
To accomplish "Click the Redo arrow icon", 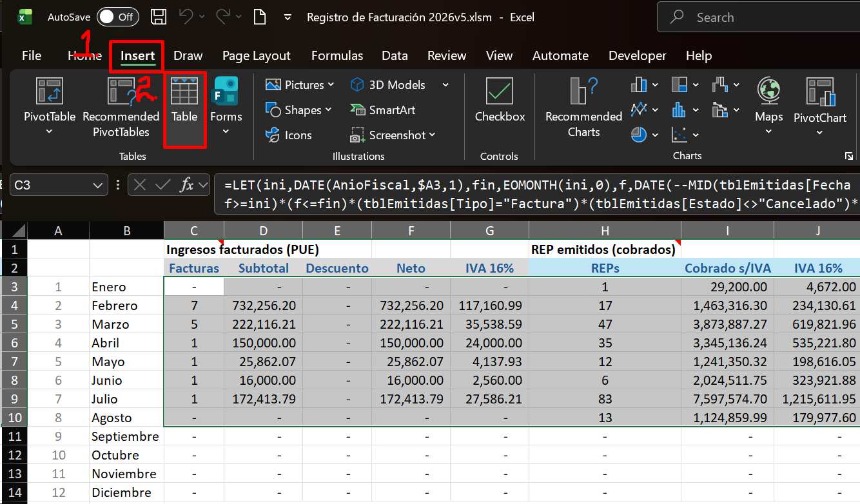I will pyautogui.click(x=223, y=17).
